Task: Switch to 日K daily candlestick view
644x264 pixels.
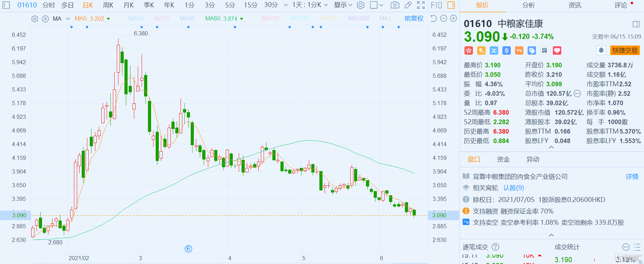Action: (x=88, y=5)
